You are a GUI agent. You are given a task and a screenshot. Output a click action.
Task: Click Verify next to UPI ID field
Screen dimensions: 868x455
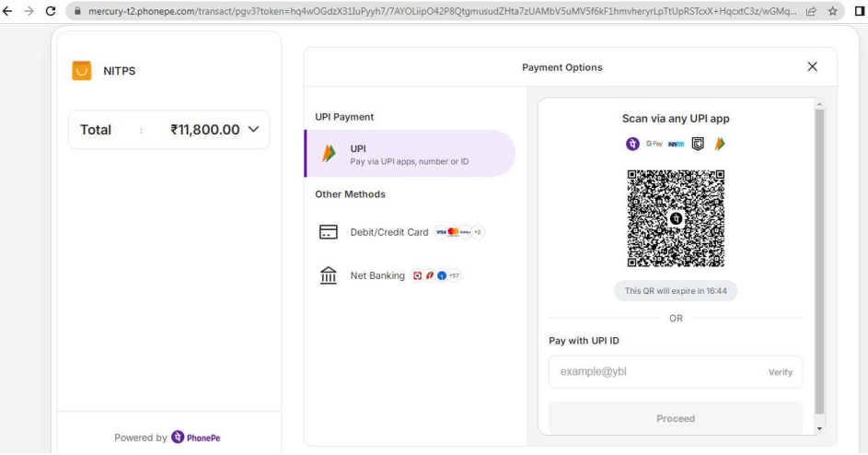781,372
